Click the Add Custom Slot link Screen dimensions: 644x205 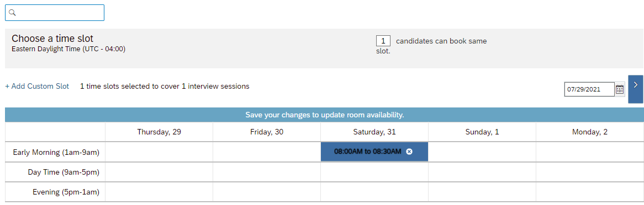(37, 87)
